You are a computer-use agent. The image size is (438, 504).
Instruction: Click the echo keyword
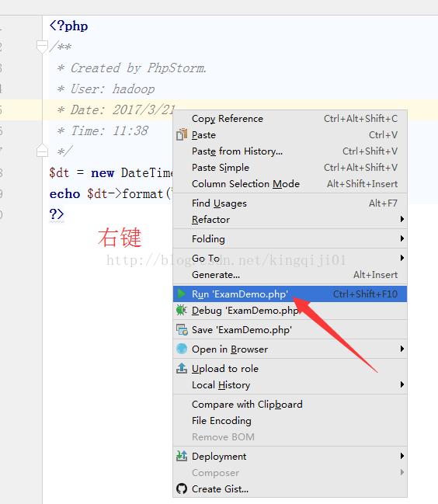point(64,194)
